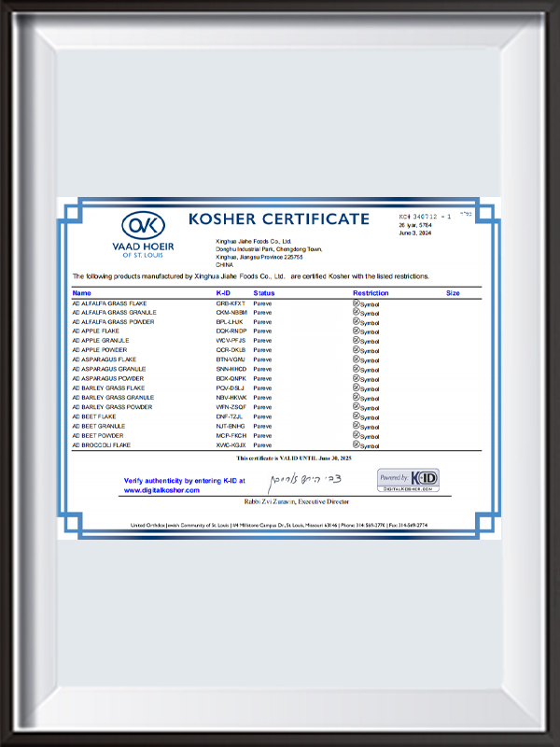The image size is (560, 747).
Task: Click symbol icon for AD Barley Grass Powder
Action: [x=356, y=407]
